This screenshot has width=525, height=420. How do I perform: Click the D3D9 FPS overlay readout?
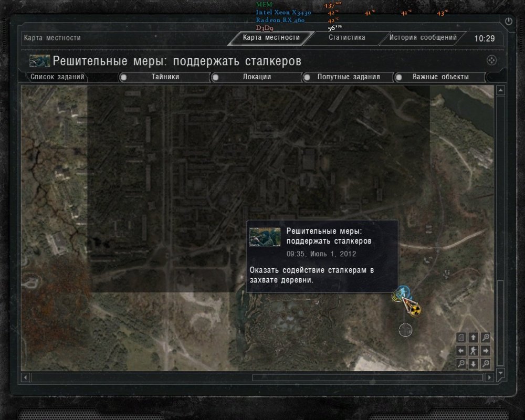tap(299, 28)
